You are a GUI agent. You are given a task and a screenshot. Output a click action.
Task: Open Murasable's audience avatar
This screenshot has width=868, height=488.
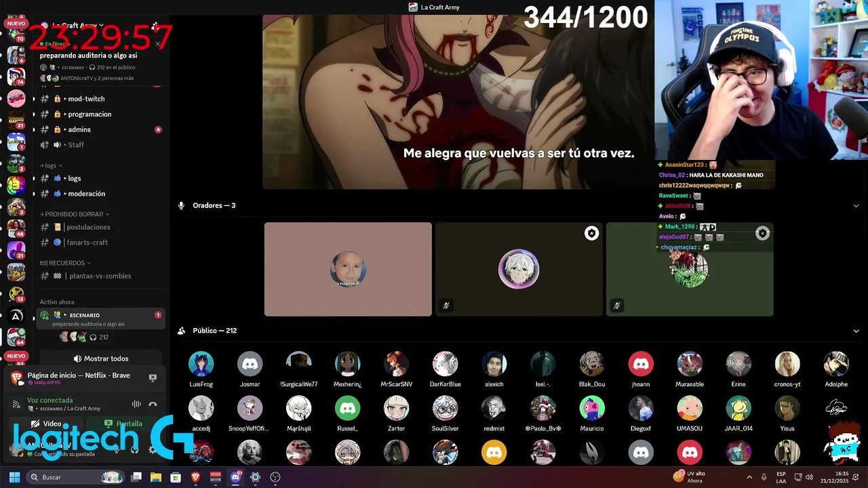point(689,364)
